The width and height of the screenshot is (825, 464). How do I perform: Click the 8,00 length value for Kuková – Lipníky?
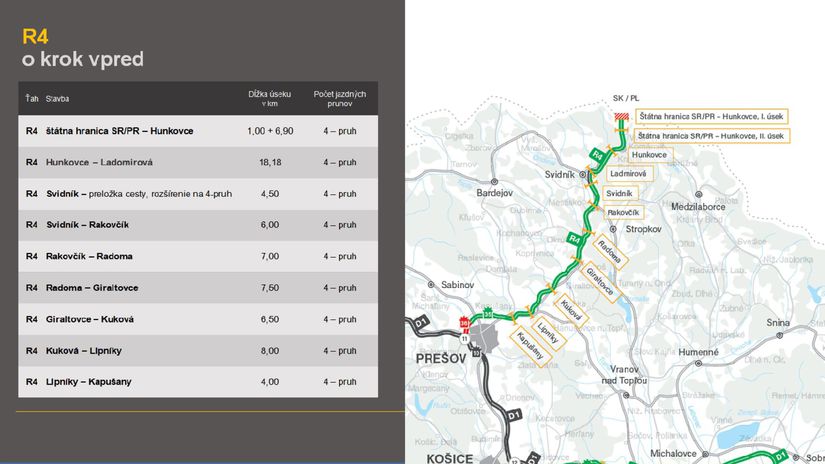coord(269,351)
